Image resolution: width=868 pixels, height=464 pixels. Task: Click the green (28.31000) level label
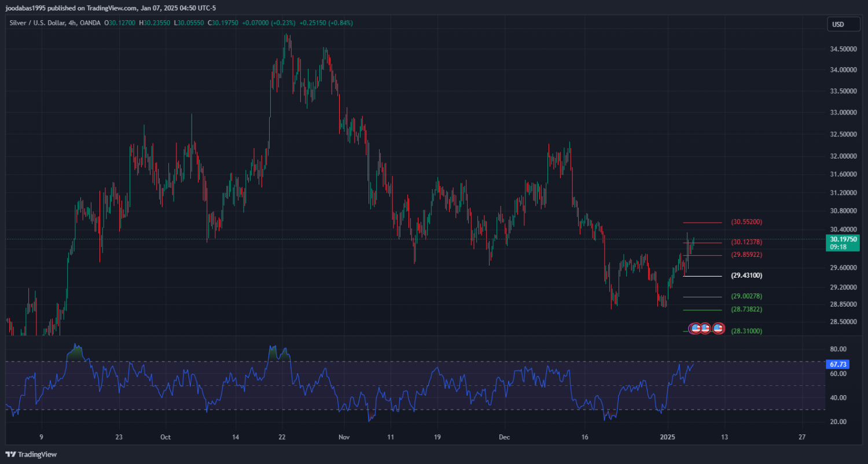point(746,331)
